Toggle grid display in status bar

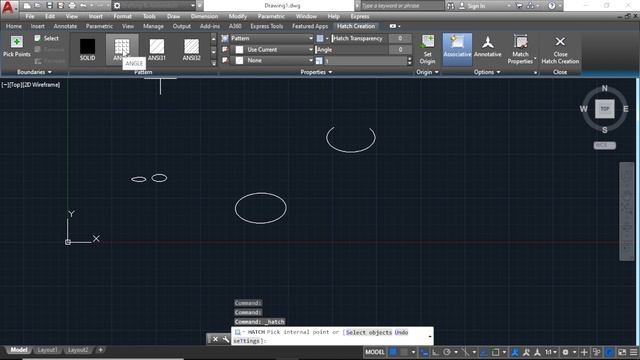pyautogui.click(x=393, y=352)
